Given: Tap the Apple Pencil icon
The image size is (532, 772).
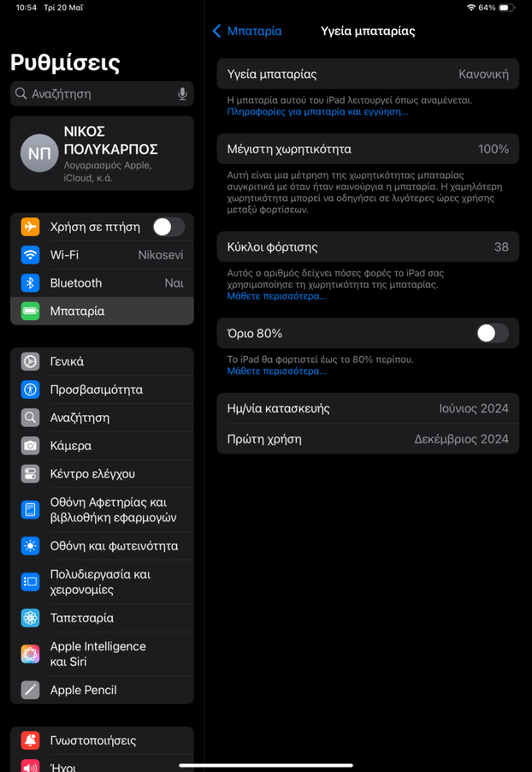Looking at the screenshot, I should click(30, 690).
